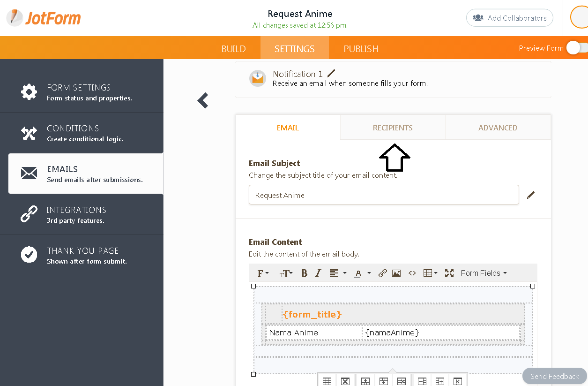This screenshot has width=588, height=386.
Task: Insert a hyperlink in the email body
Action: (x=383, y=272)
